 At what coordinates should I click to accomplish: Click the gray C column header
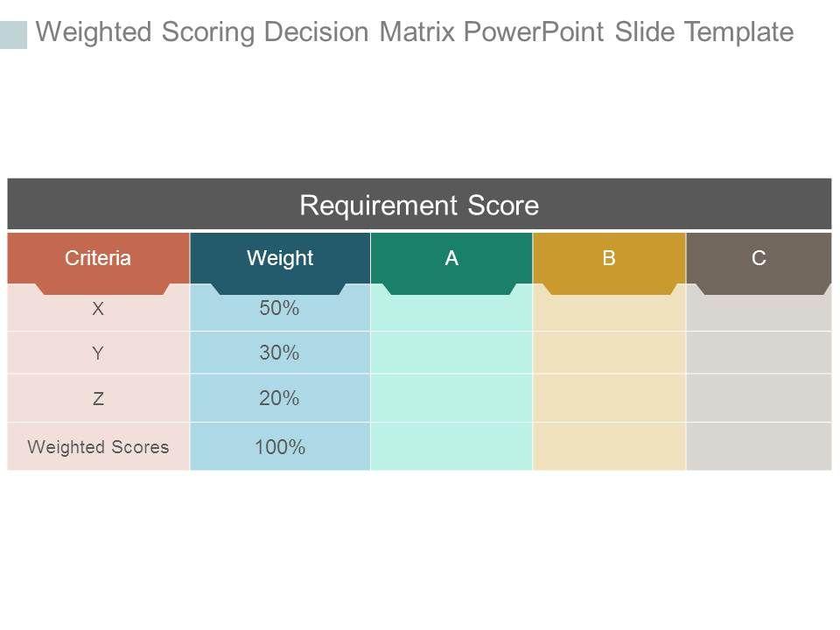(759, 258)
